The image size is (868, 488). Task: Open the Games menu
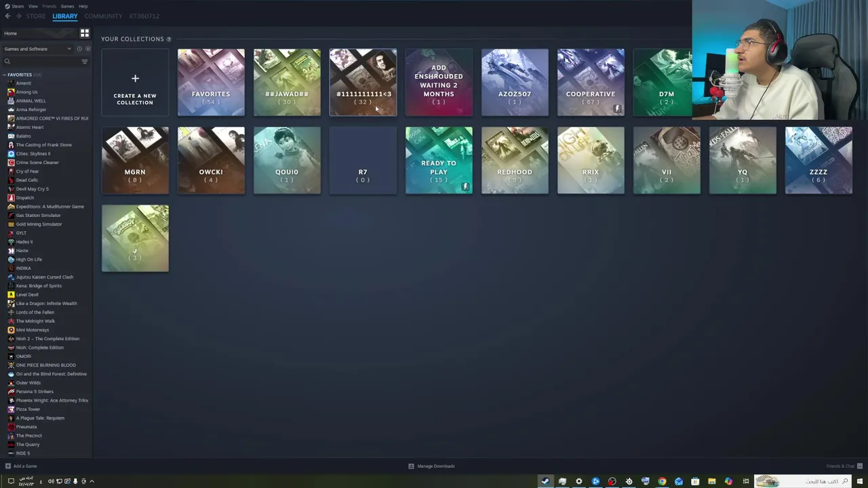click(x=67, y=6)
